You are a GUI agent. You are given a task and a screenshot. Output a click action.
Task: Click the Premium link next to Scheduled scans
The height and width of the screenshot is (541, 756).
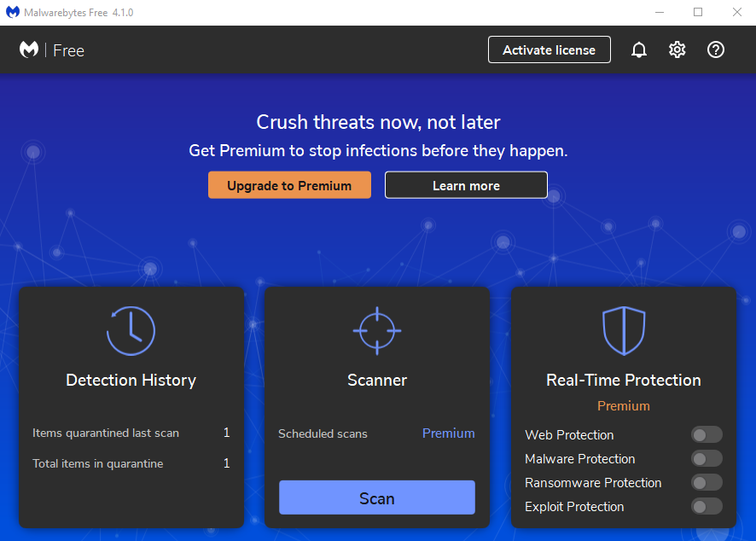click(x=448, y=433)
